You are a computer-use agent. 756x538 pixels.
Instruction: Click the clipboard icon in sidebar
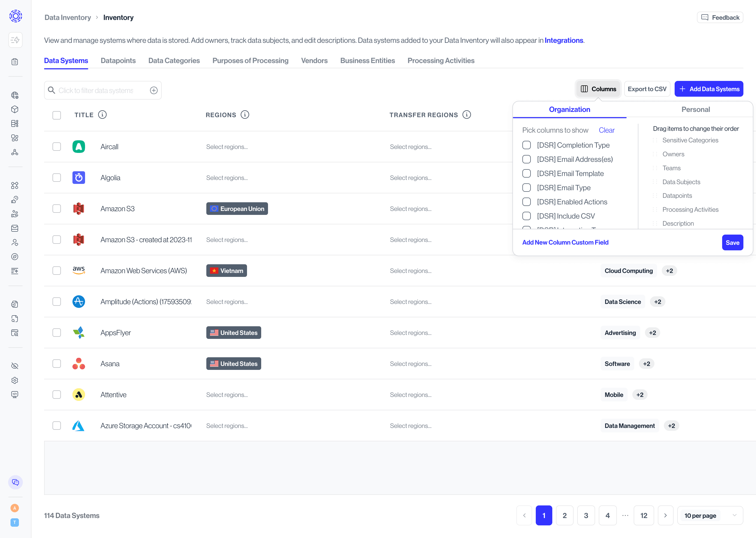tap(14, 62)
